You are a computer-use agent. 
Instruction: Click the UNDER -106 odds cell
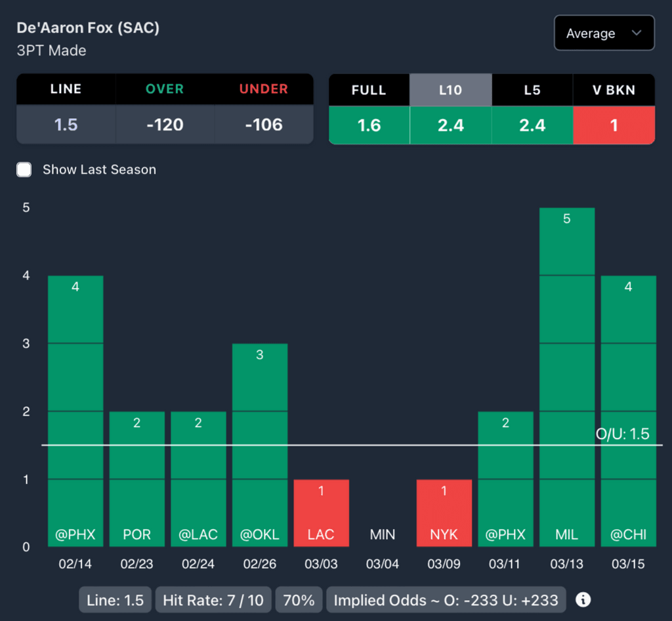tap(264, 124)
